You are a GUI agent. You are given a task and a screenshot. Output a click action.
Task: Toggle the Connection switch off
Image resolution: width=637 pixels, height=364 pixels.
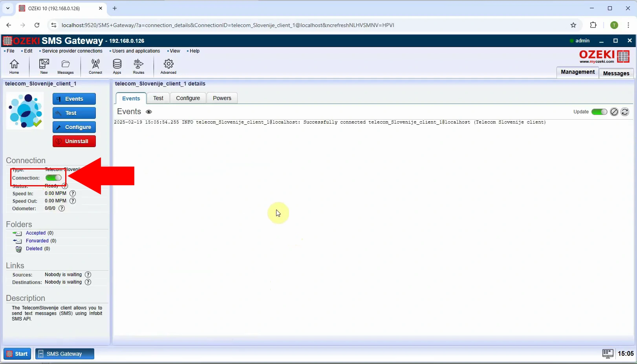[x=53, y=178]
